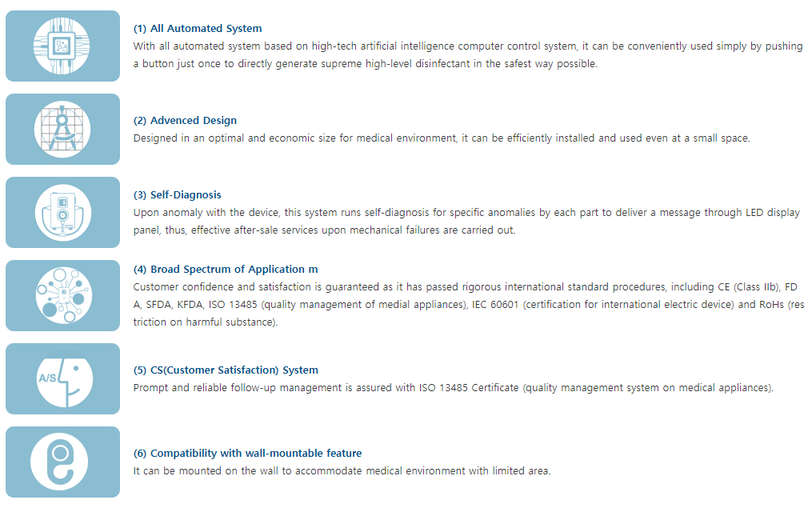The width and height of the screenshot is (812, 508).
Task: Select the "(1) All Automated System" heading
Action: tap(197, 29)
